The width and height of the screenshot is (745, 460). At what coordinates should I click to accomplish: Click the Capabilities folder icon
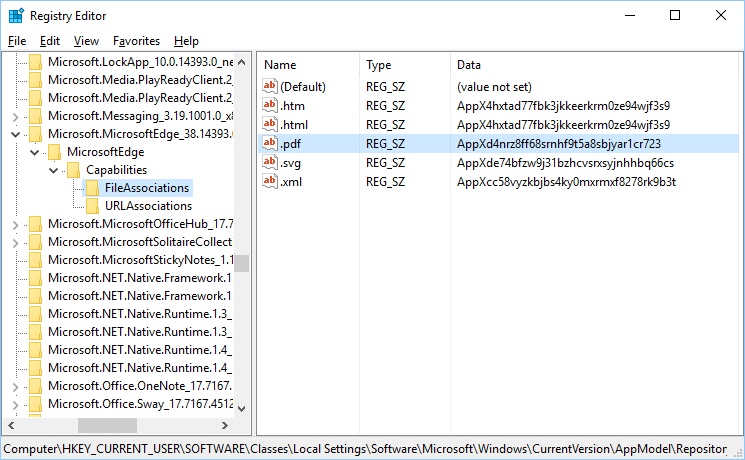[73, 170]
